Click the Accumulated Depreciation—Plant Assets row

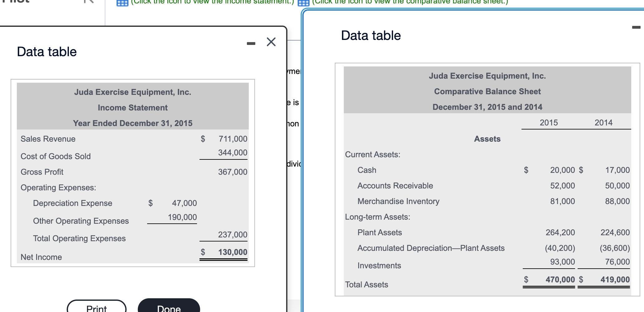tap(431, 248)
